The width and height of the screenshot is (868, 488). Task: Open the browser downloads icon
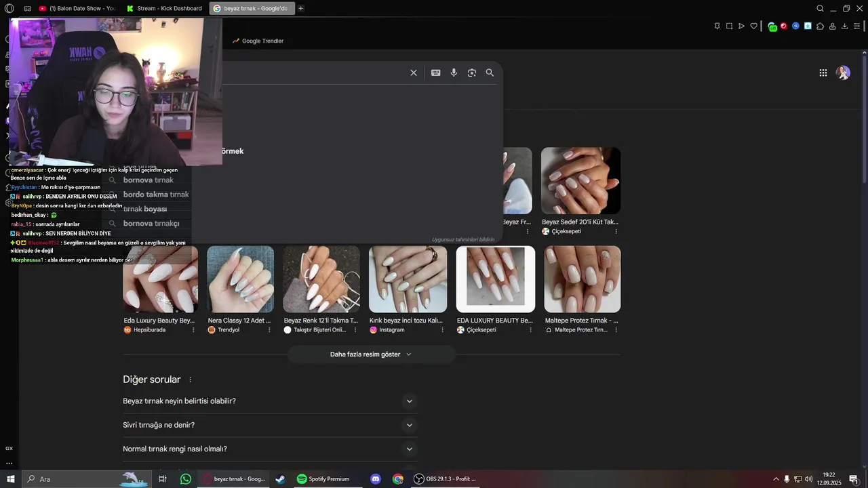(844, 26)
